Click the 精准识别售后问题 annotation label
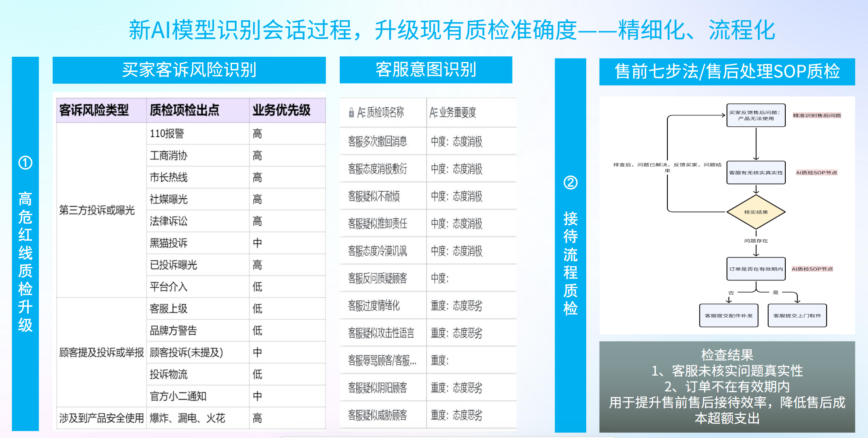 [x=817, y=115]
